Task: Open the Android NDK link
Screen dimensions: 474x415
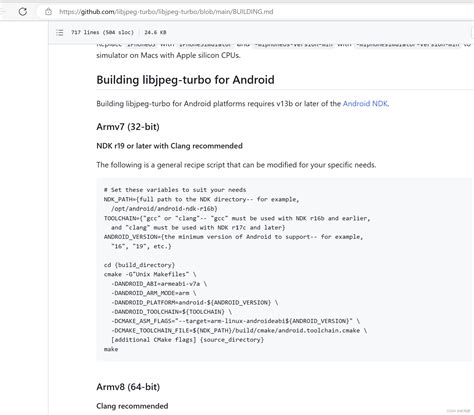Action: tap(365, 104)
